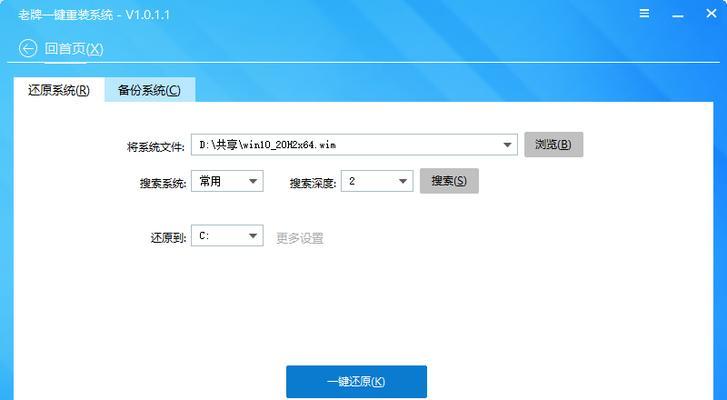
Task: Click the 还原到 label text
Action: [168, 238]
